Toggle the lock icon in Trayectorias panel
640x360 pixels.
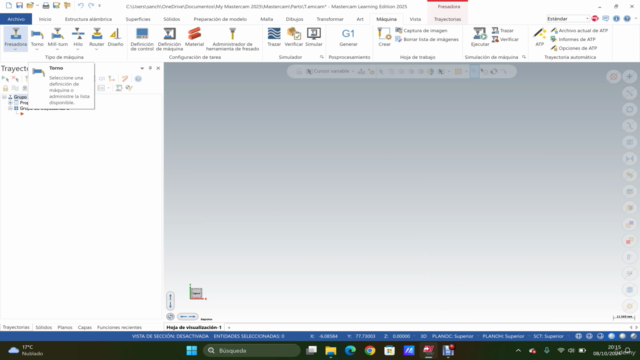[x=5, y=88]
